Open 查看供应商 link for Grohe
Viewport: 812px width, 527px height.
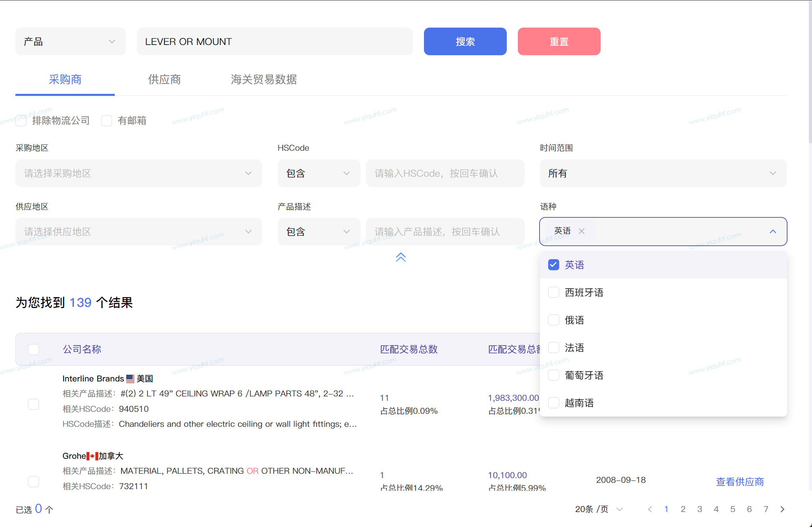tap(740, 482)
